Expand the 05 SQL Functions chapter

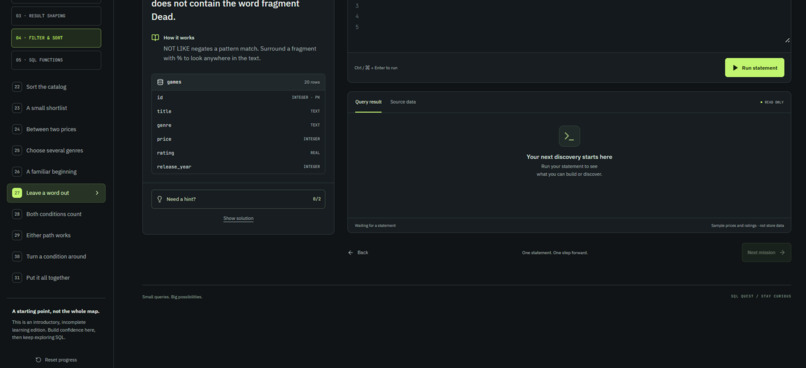pyautogui.click(x=56, y=60)
